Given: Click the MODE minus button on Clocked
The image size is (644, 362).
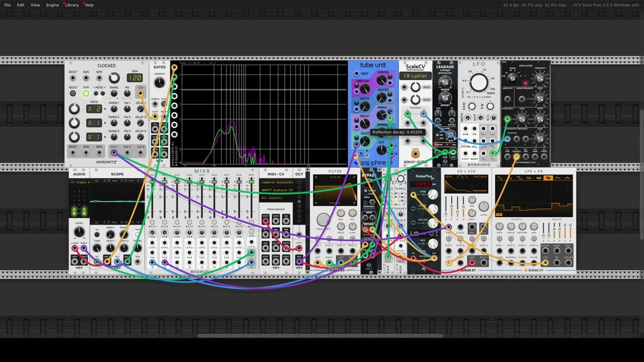Looking at the screenshot, I should click(x=96, y=94).
